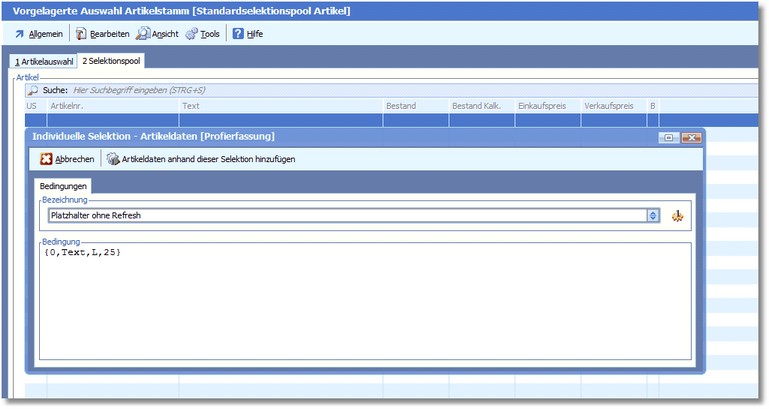Click the icon right of Bezeichnung dropdown
The width and height of the screenshot is (769, 409).
click(678, 215)
